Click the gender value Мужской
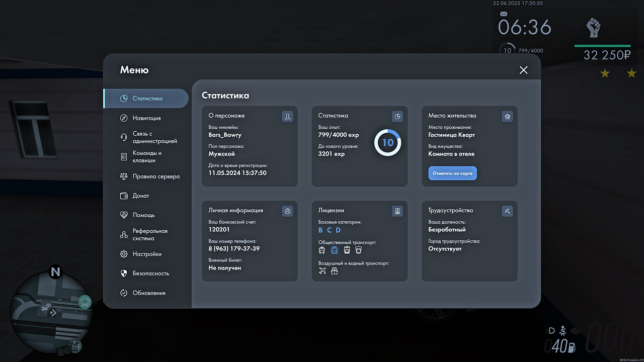The height and width of the screenshot is (362, 644). click(x=222, y=154)
